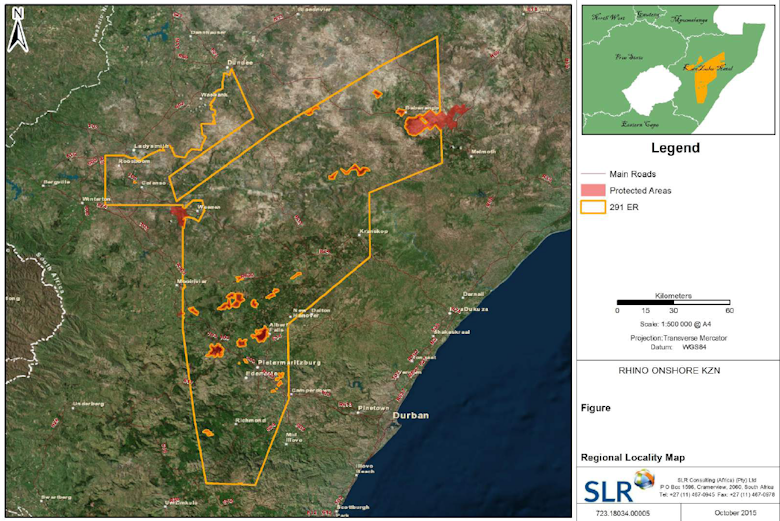Click the pink Protected Areas legend swatch
The image size is (780, 521).
pyautogui.click(x=596, y=190)
